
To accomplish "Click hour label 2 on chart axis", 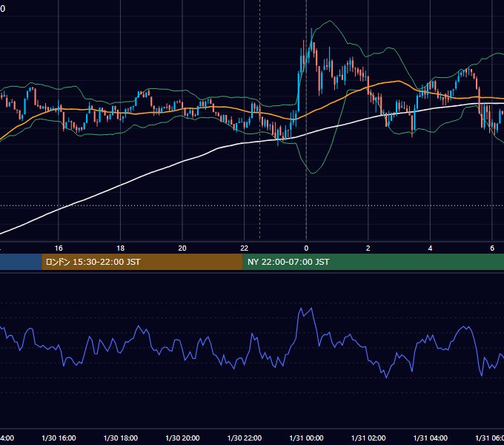I will pyautogui.click(x=368, y=248).
